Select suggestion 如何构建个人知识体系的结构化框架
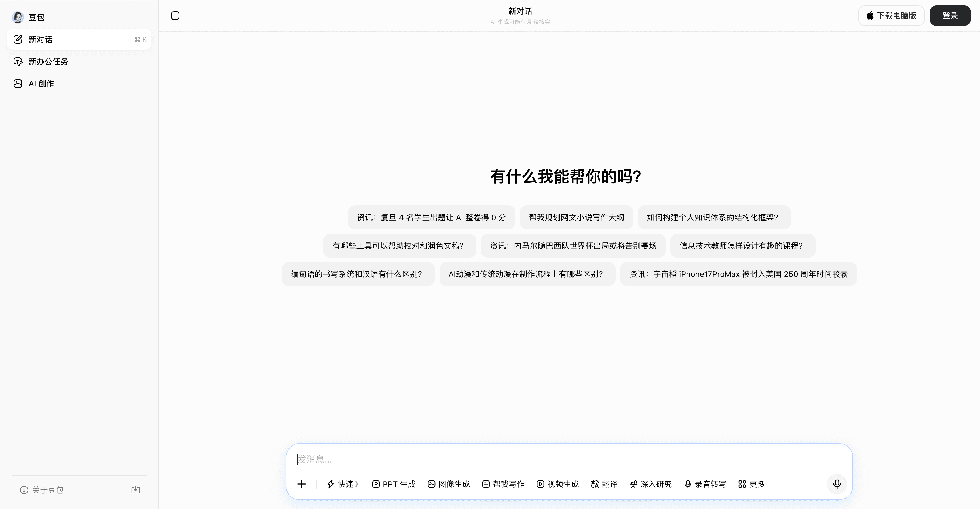Image resolution: width=980 pixels, height=509 pixels. tap(714, 217)
